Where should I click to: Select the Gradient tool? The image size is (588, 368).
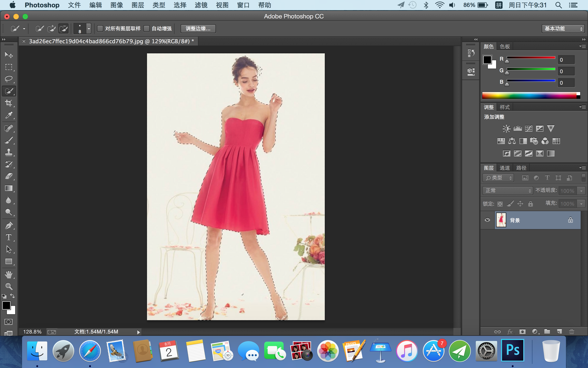(x=9, y=188)
